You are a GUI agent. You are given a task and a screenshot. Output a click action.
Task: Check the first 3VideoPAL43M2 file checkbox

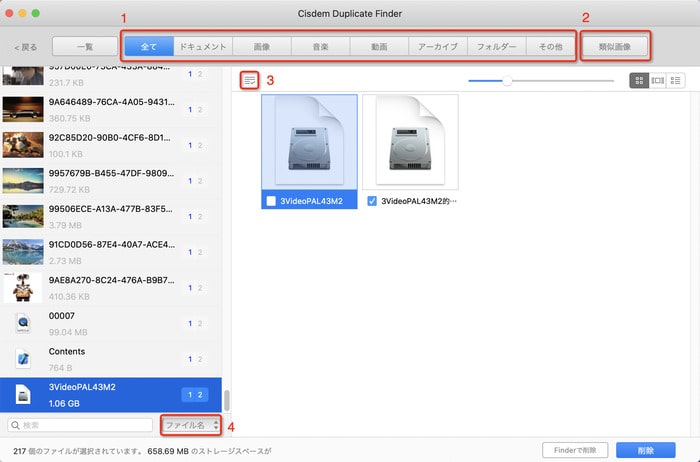272,201
